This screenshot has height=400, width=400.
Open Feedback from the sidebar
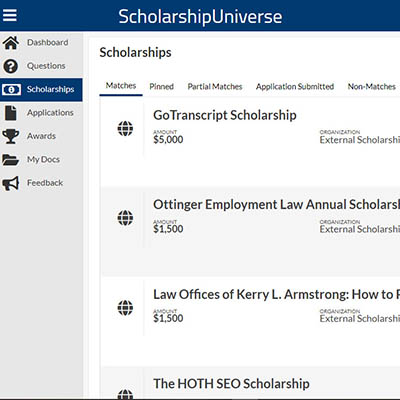point(41,183)
